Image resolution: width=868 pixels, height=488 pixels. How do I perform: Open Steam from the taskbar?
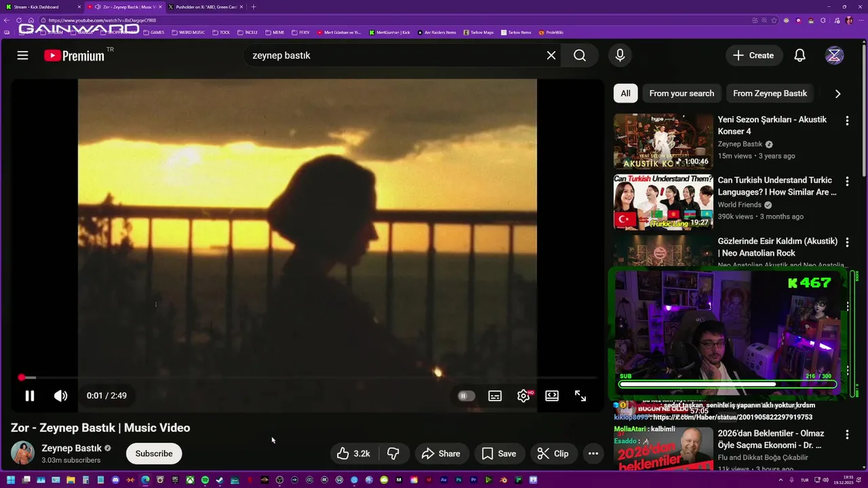click(x=220, y=480)
